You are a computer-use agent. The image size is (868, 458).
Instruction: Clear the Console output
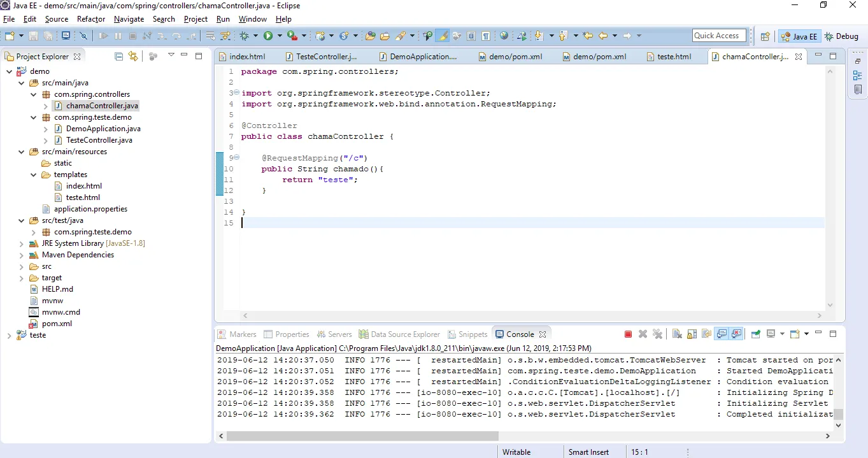tap(677, 334)
